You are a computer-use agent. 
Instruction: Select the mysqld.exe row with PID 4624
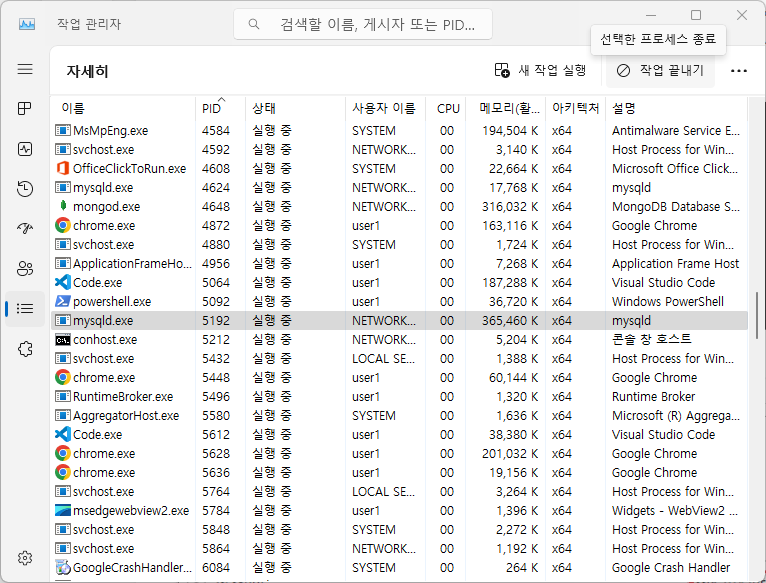coord(399,187)
